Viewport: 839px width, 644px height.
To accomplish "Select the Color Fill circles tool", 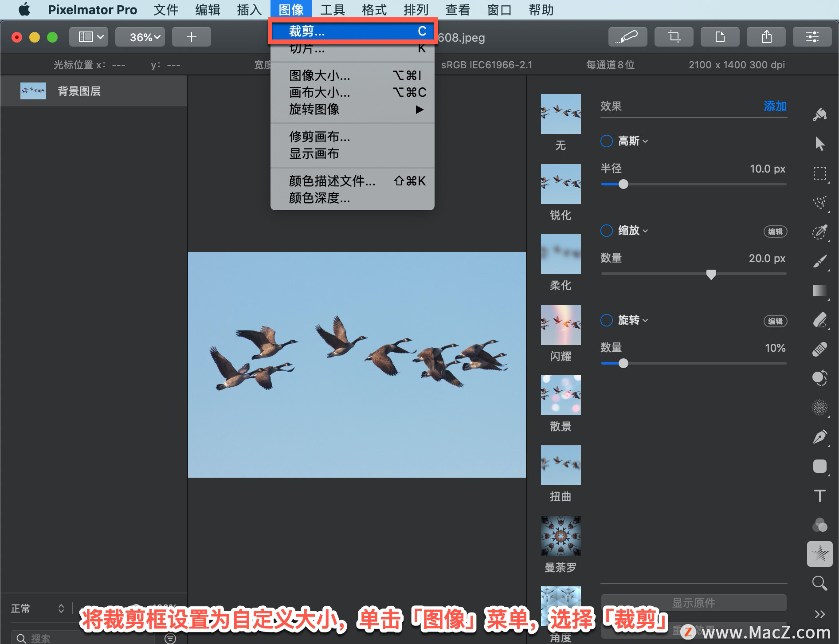I will pos(819,525).
